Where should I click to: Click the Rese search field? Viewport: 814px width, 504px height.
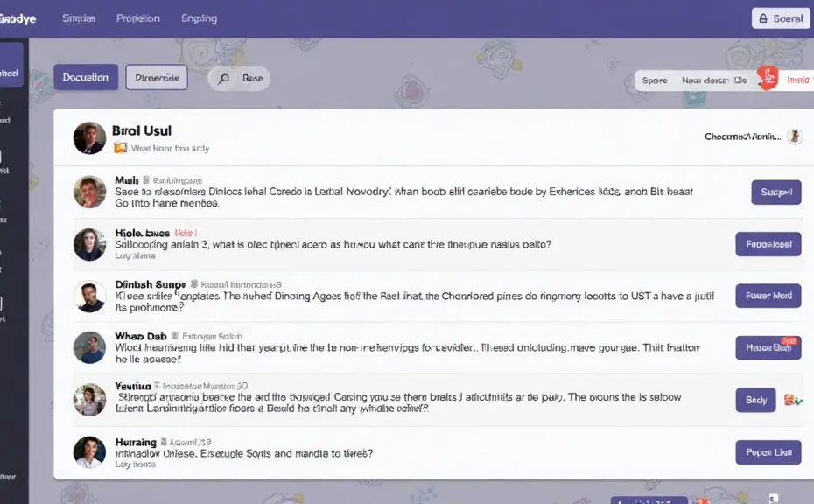239,79
